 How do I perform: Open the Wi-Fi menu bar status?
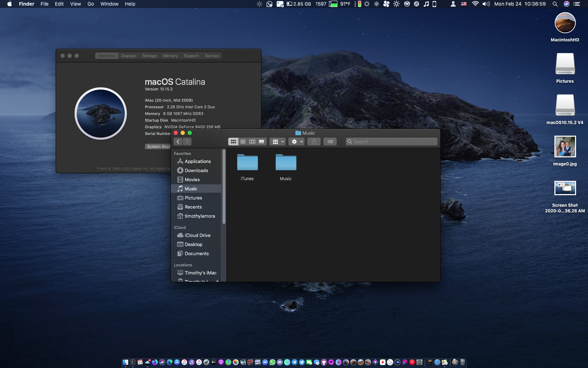(475, 4)
